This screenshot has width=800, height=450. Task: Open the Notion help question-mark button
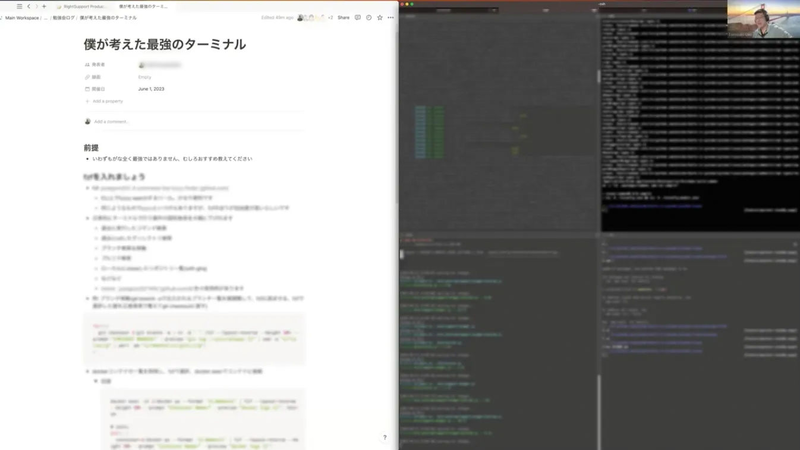pyautogui.click(x=385, y=437)
